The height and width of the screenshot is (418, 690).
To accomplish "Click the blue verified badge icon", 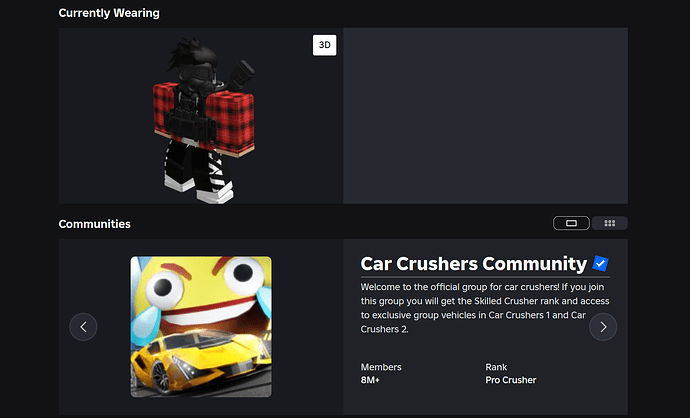I will click(x=600, y=264).
